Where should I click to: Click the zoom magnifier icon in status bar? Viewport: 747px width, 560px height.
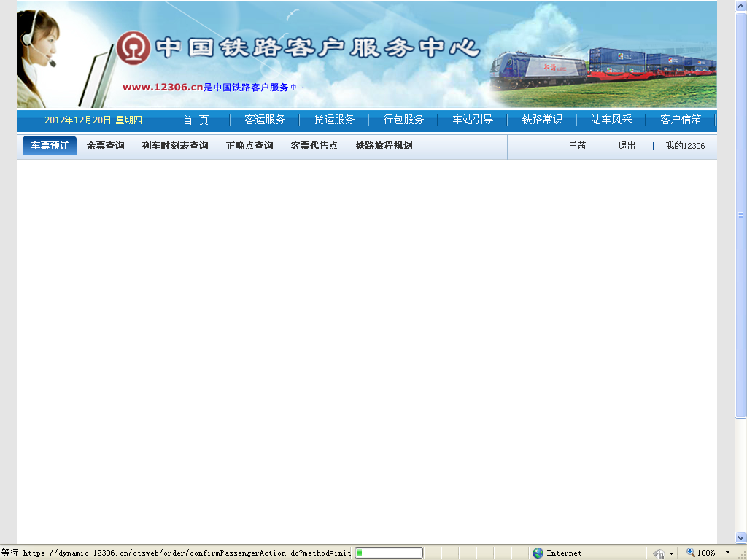(690, 553)
